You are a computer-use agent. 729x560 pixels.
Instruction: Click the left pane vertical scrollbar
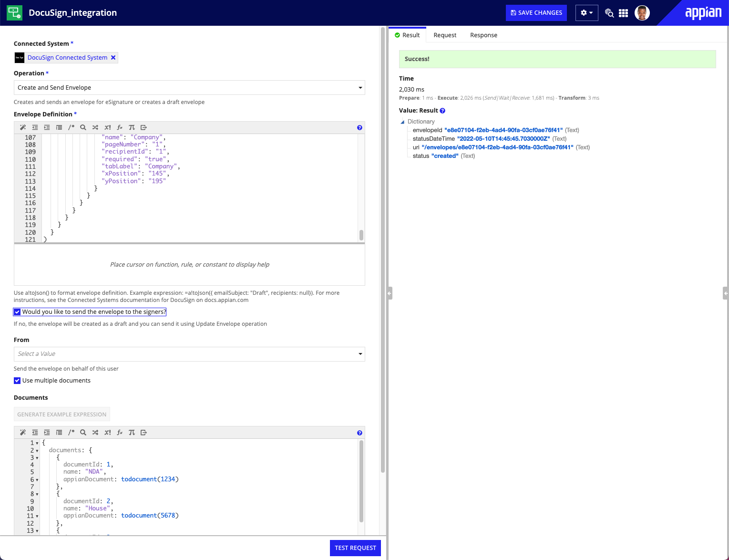pyautogui.click(x=383, y=249)
